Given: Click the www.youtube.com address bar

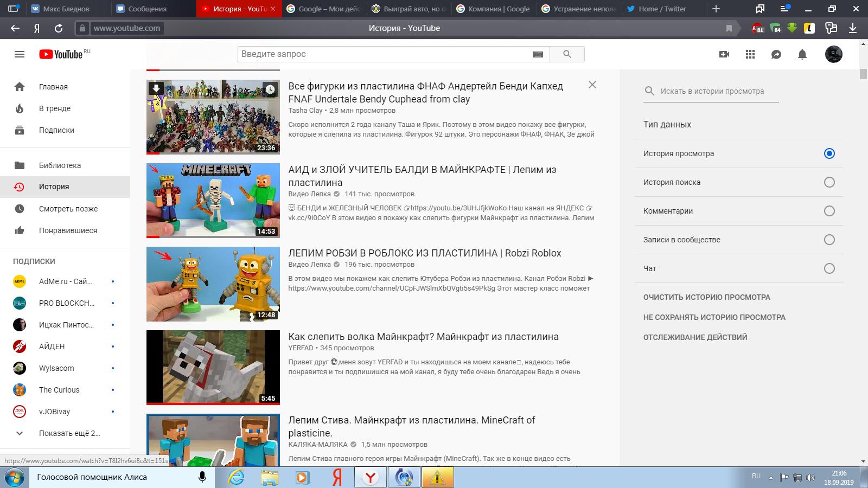Looking at the screenshot, I should click(126, 28).
